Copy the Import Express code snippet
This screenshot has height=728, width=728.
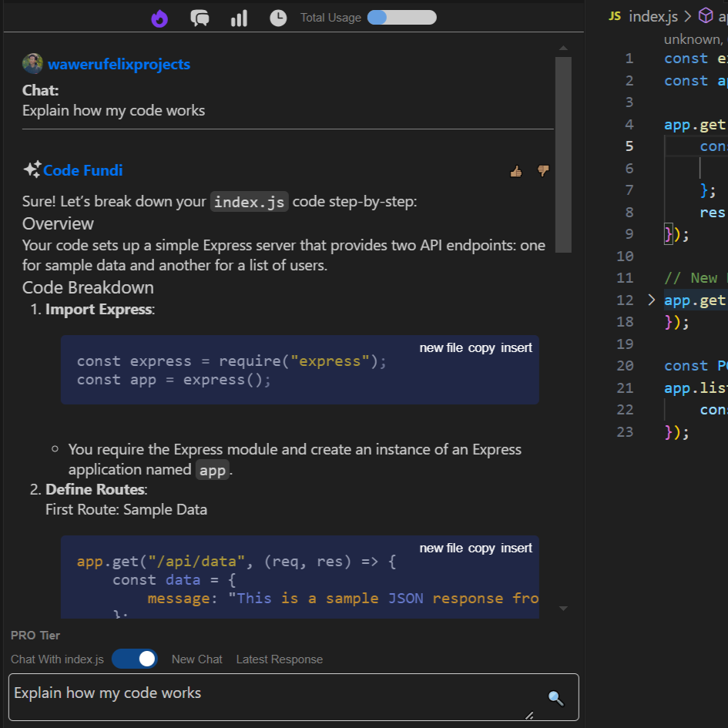481,348
